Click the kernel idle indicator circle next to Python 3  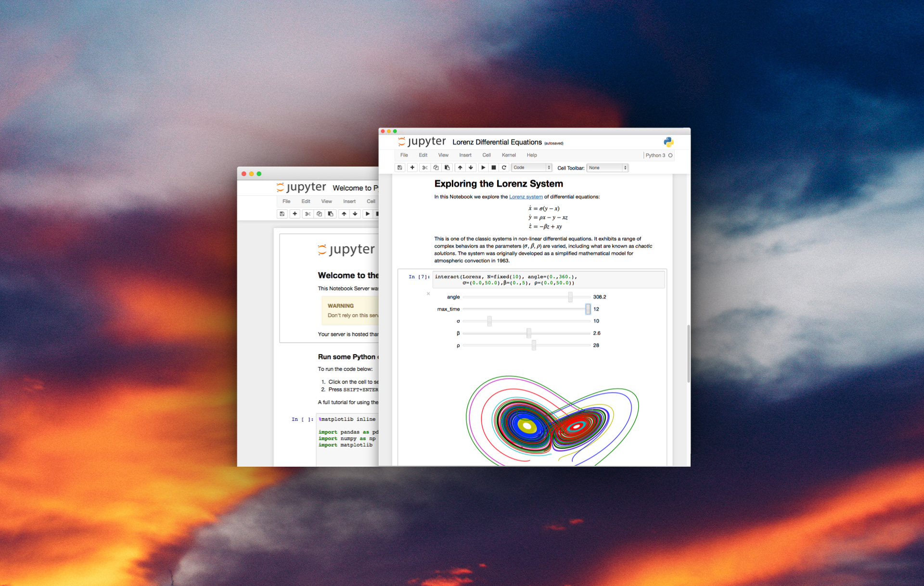[x=670, y=155]
